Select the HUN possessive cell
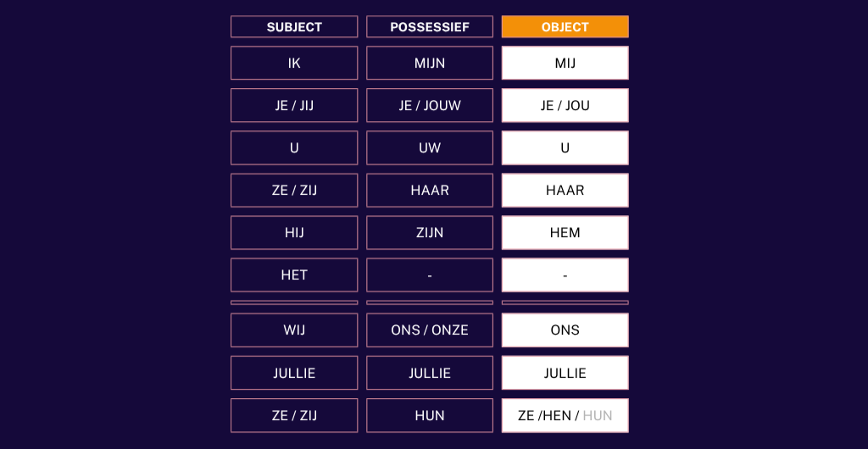The image size is (868, 449). point(430,416)
